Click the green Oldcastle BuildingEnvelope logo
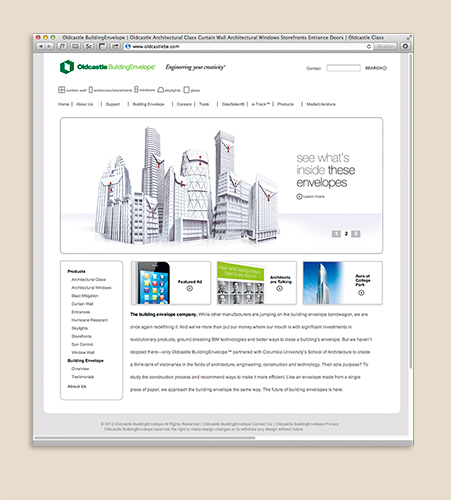Image resolution: width=451 pixels, height=500 pixels. [108, 67]
